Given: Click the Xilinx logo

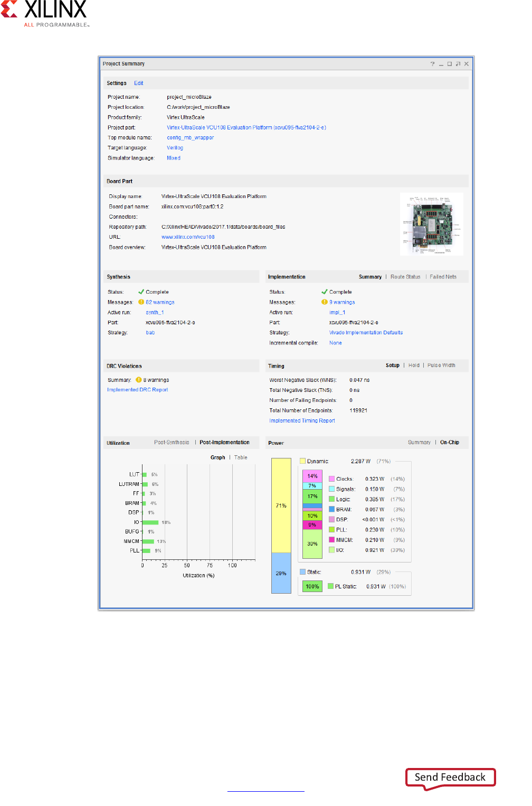Looking at the screenshot, I should click(x=45, y=14).
